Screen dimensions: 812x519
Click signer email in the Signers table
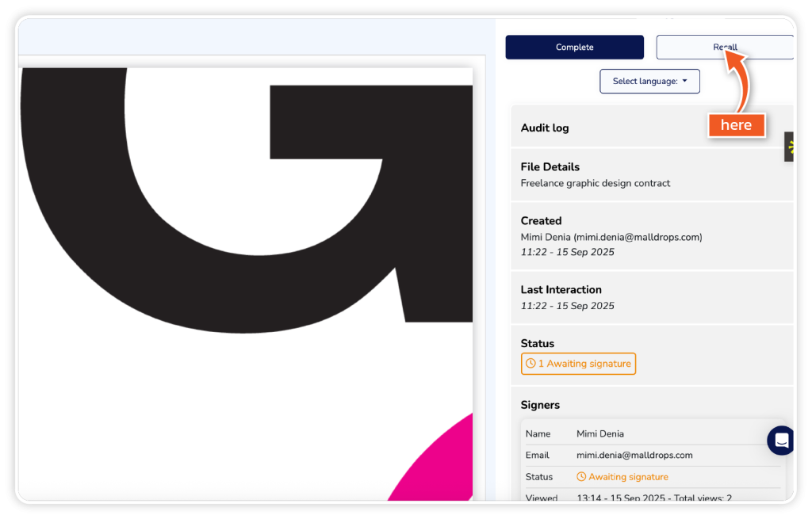(x=634, y=455)
